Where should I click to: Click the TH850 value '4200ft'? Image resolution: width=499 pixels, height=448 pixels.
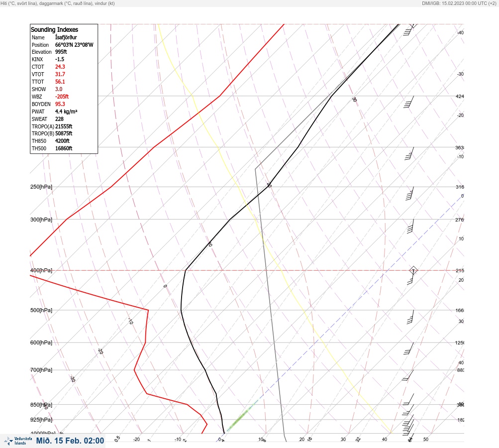(62, 141)
